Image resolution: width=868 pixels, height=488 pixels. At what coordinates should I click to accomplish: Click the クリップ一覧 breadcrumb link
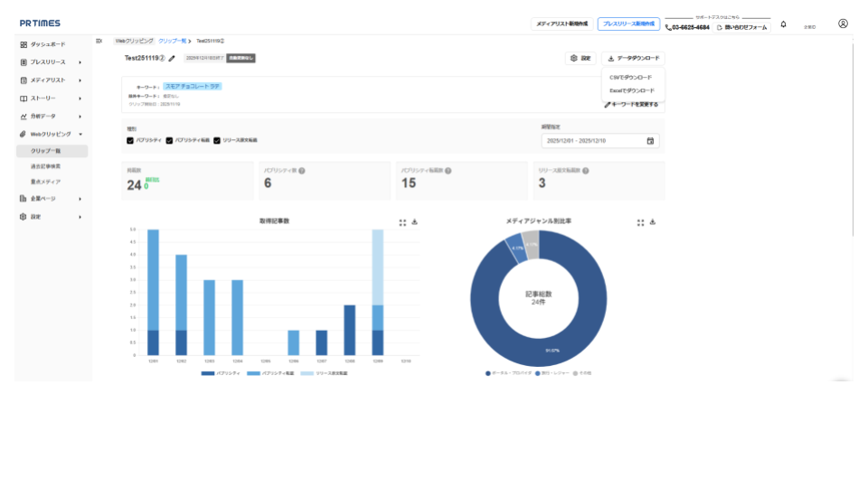(172, 41)
